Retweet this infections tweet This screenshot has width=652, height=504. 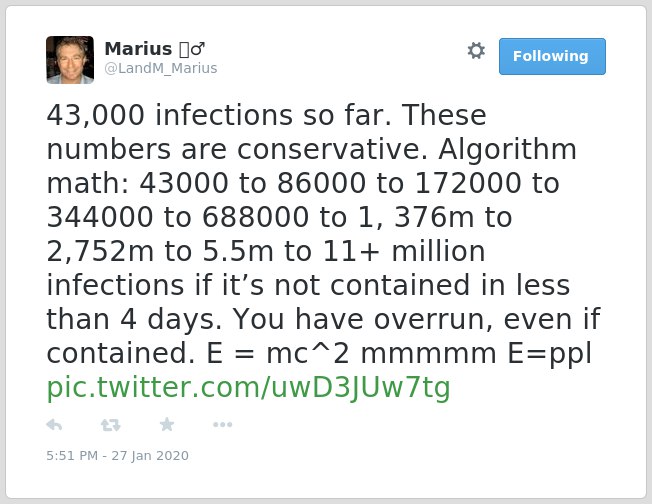(x=111, y=425)
